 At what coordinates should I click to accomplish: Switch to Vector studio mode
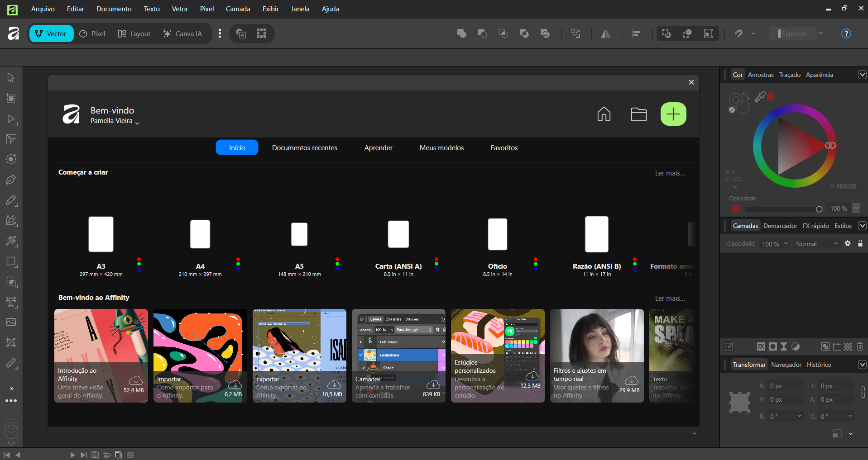pos(51,33)
